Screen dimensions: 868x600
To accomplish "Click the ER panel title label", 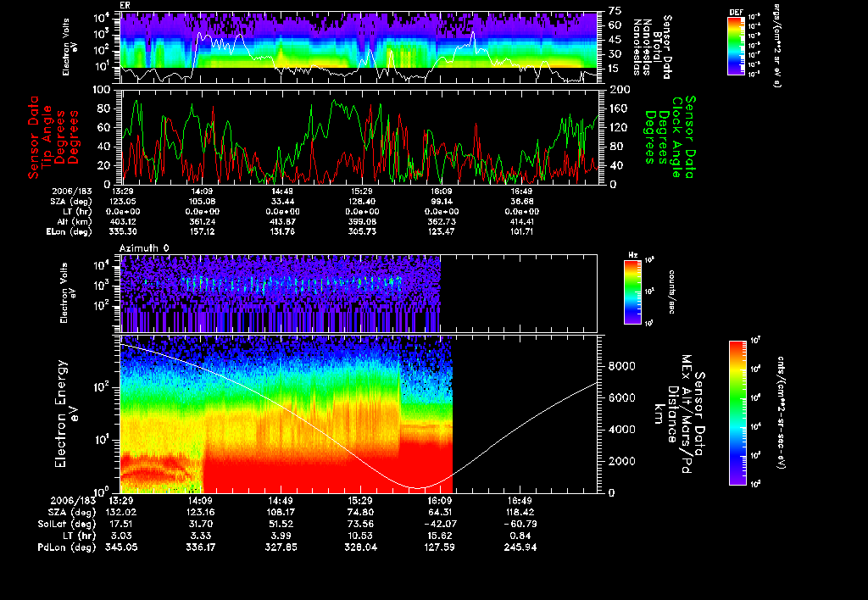I will (x=124, y=5).
